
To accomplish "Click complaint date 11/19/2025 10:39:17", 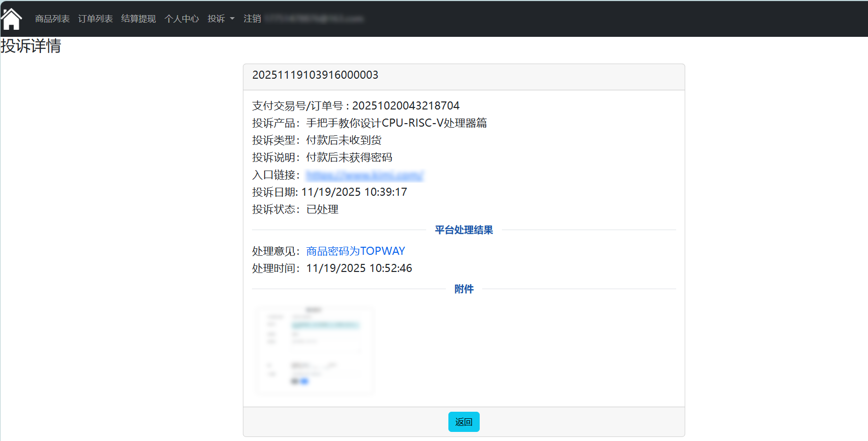I will (x=354, y=192).
